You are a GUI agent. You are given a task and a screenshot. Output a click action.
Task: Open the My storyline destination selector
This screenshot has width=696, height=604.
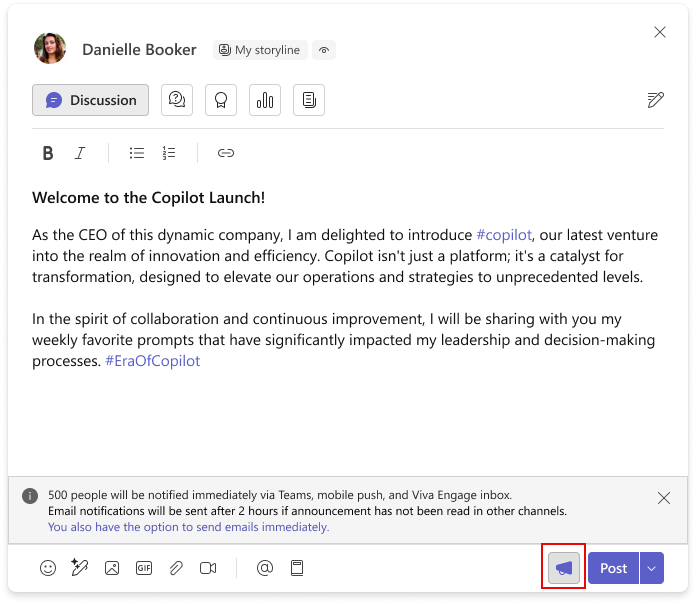tap(259, 50)
